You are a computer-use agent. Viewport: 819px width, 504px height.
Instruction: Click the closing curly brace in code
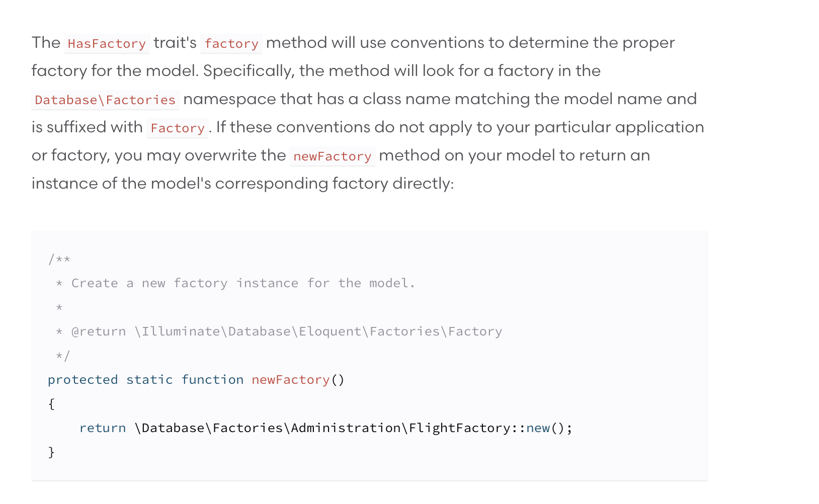(51, 452)
